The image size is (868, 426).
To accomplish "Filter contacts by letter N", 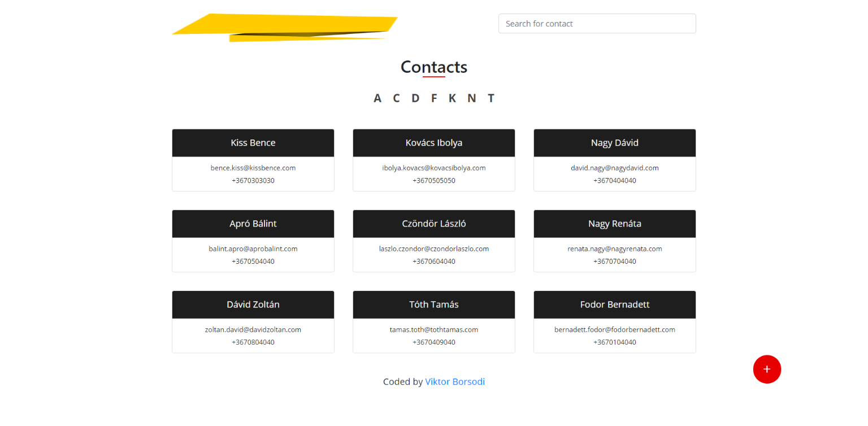I will click(471, 98).
